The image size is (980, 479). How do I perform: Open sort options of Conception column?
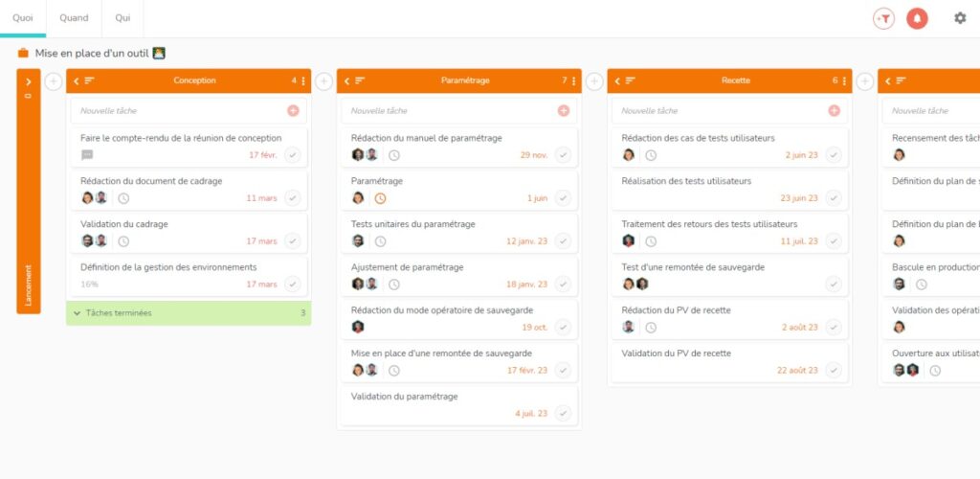(x=89, y=80)
